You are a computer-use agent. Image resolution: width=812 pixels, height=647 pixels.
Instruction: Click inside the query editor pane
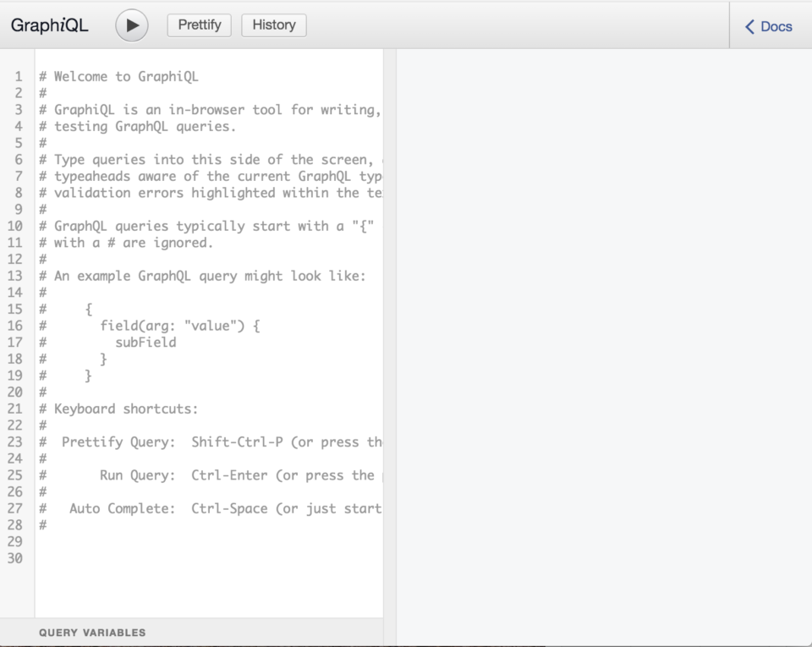coord(211,338)
